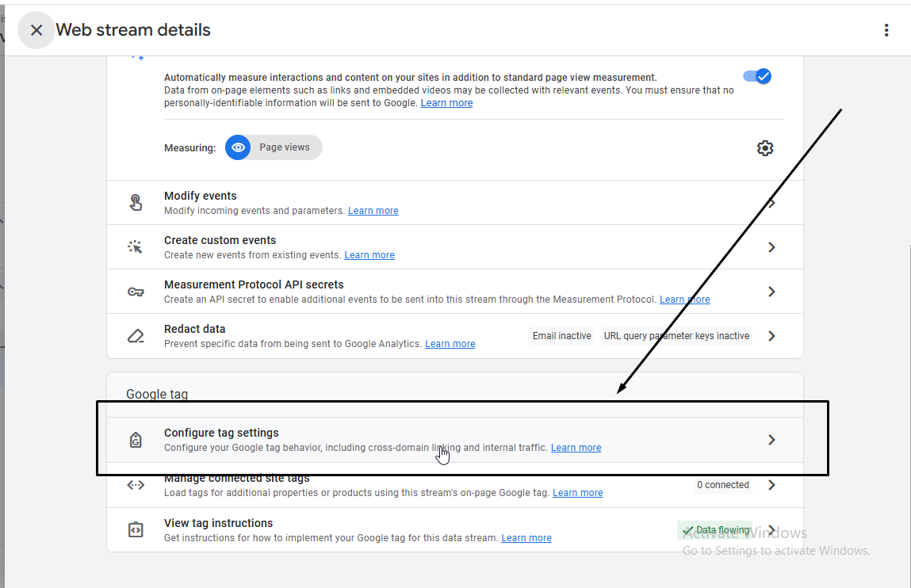This screenshot has width=911, height=588.
Task: Open Learn more link for Modify events
Action: (x=373, y=211)
